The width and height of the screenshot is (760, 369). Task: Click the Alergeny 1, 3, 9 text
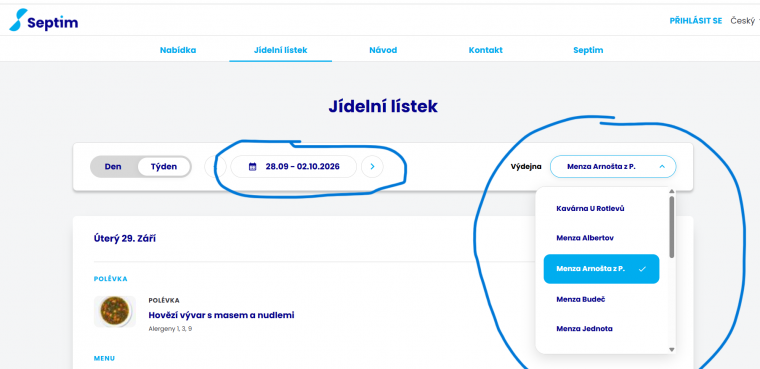click(x=170, y=329)
